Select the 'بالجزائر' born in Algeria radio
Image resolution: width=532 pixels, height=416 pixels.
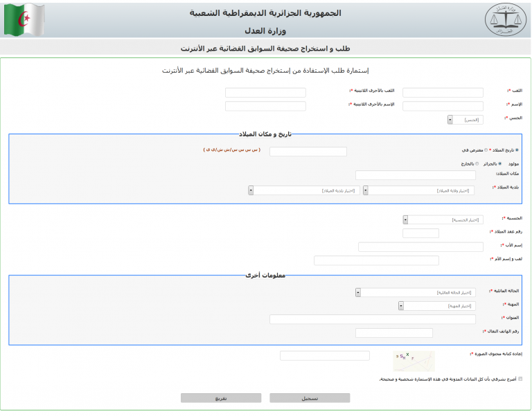click(x=500, y=164)
